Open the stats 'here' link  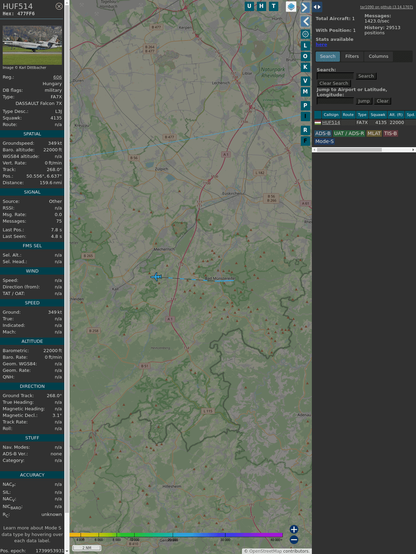point(321,45)
